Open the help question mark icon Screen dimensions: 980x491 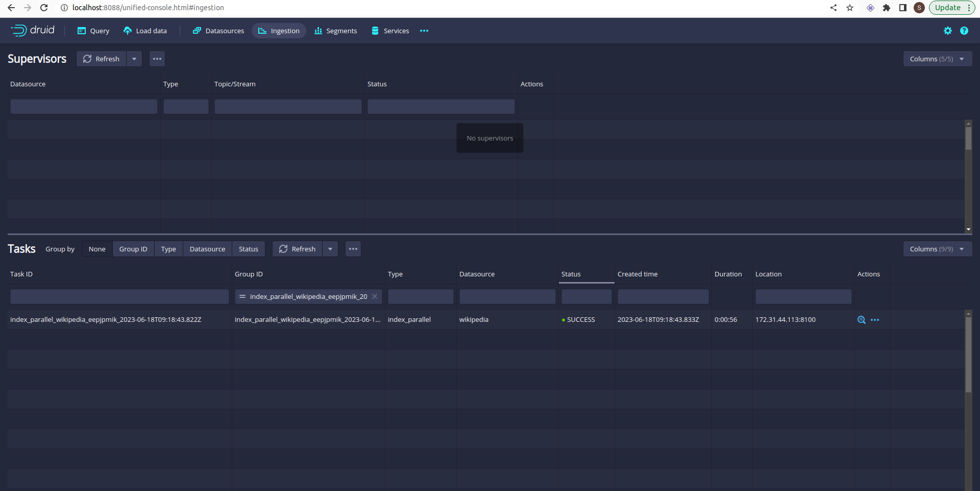point(964,31)
